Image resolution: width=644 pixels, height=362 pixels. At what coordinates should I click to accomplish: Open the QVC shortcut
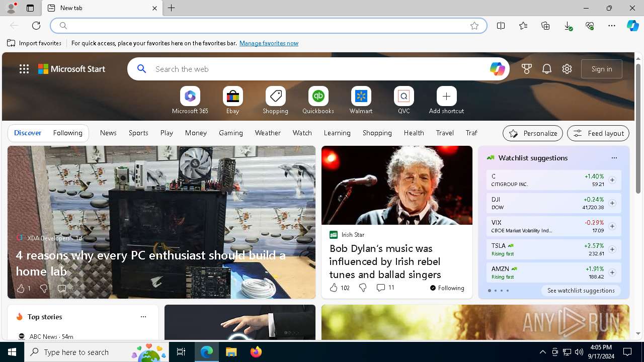point(404,101)
